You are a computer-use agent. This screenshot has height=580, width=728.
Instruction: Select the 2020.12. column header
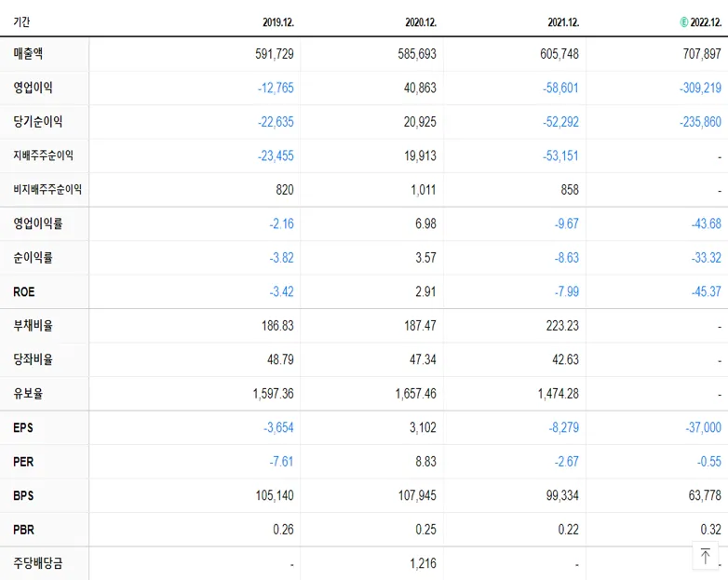[421, 21]
